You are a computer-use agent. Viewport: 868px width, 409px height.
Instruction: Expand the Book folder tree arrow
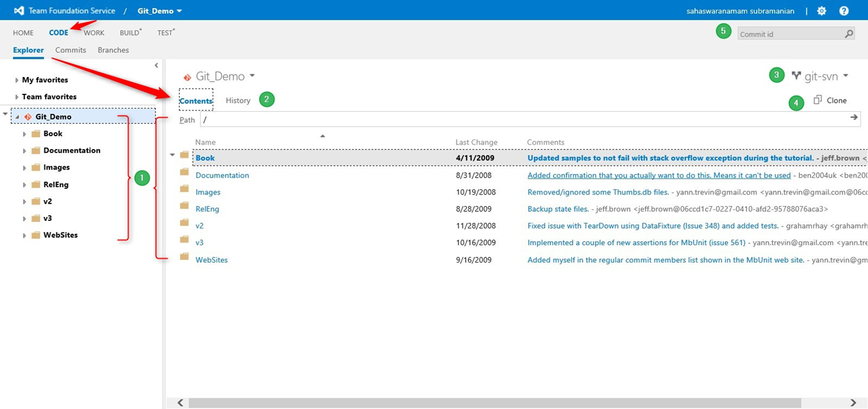coord(24,134)
